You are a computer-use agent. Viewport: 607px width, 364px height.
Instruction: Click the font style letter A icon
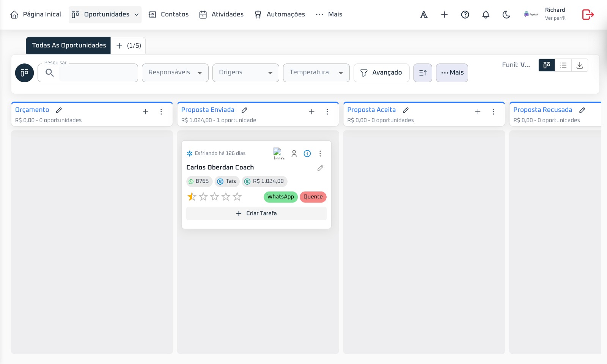(x=423, y=14)
